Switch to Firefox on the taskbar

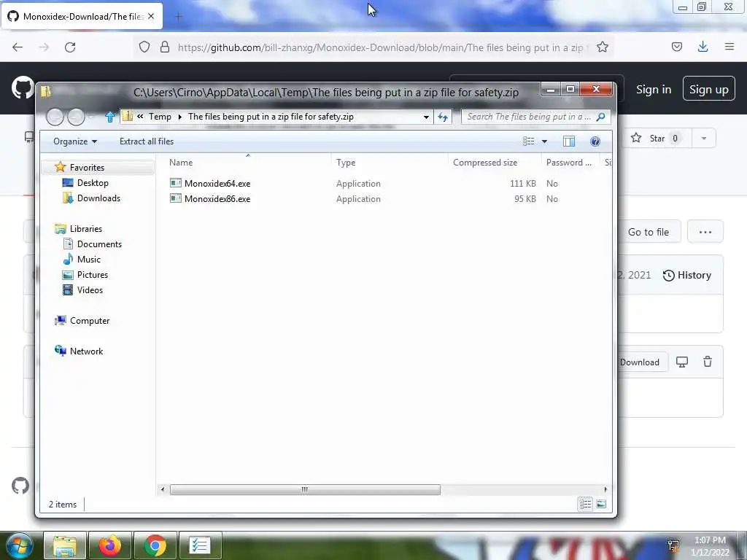tap(110, 545)
